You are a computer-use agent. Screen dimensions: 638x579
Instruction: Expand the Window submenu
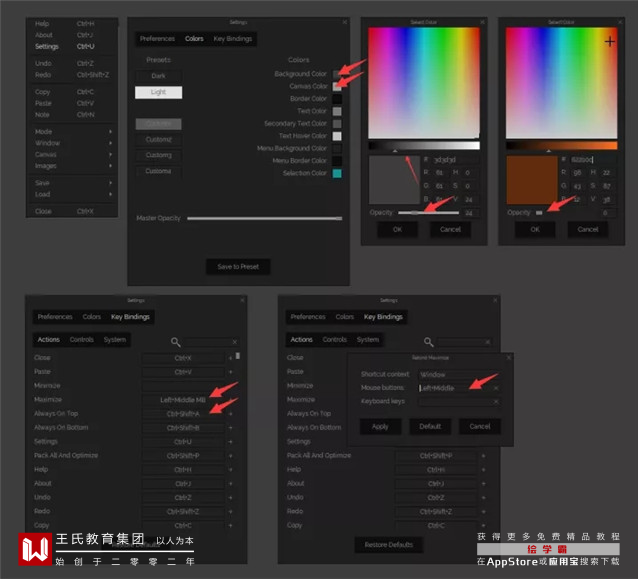click(x=72, y=143)
